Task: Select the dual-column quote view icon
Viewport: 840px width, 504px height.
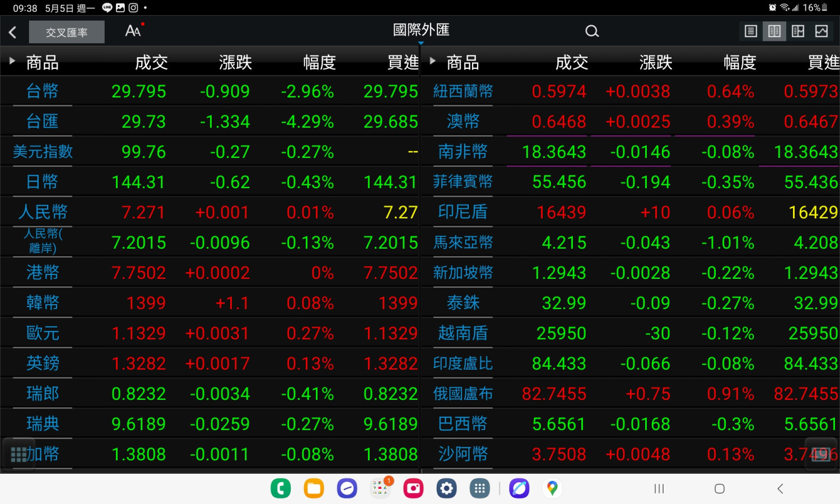Action: click(x=774, y=31)
